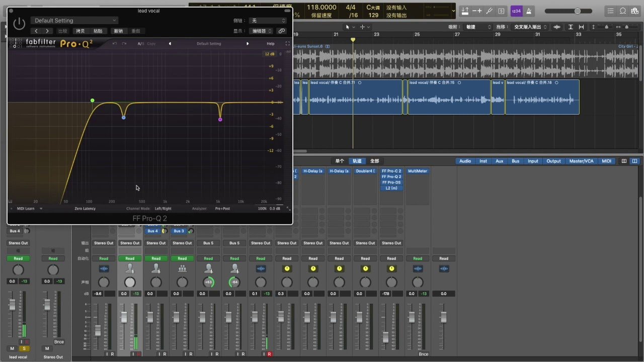
Task: Adjust the horizontal zoom slider
Action: (628, 27)
